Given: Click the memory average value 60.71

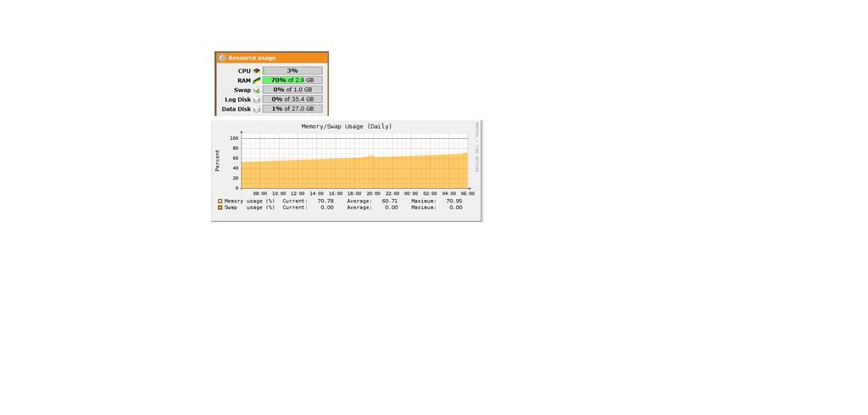Looking at the screenshot, I should [390, 201].
